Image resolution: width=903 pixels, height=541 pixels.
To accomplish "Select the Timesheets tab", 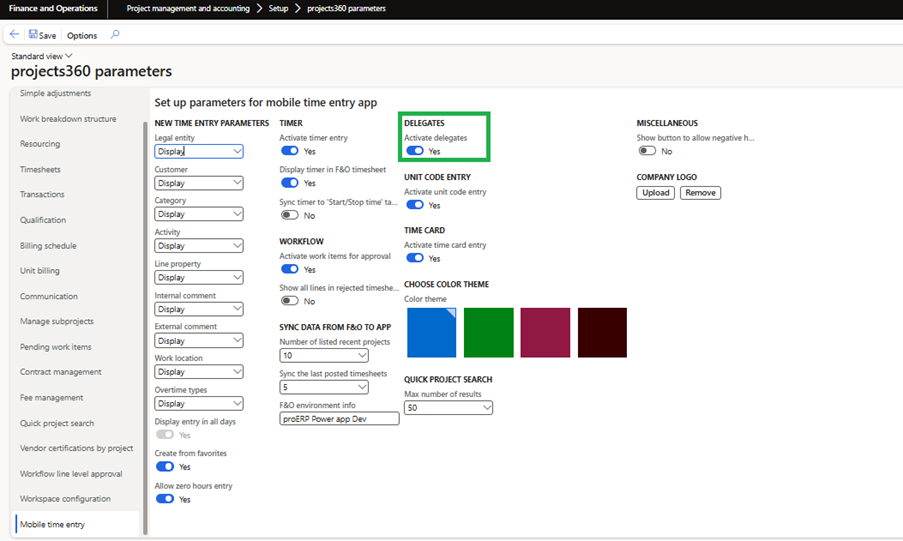I will [x=40, y=169].
